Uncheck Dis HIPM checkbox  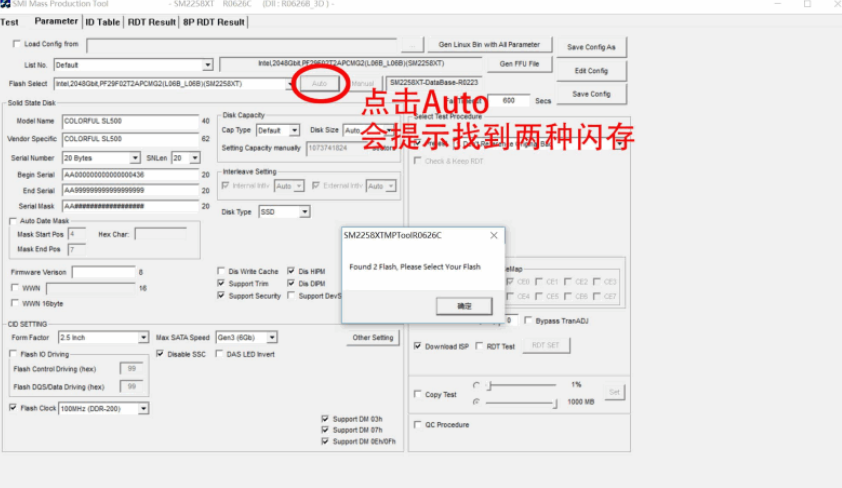click(291, 271)
